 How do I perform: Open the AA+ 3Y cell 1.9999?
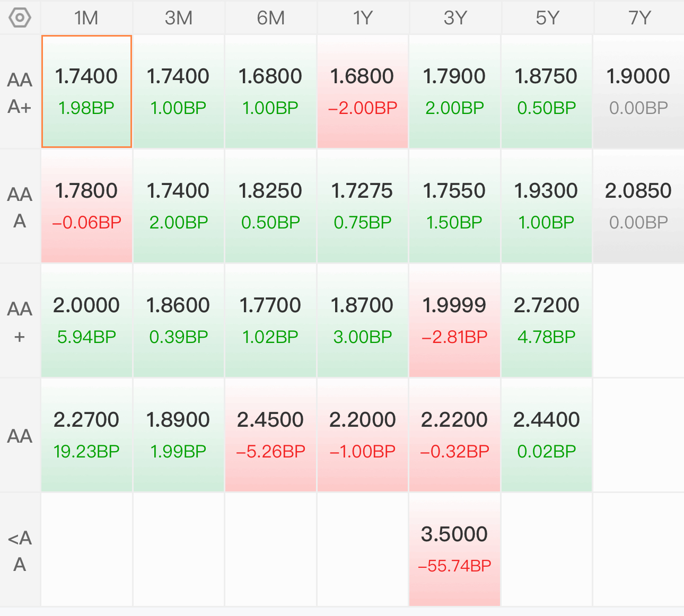pyautogui.click(x=455, y=321)
